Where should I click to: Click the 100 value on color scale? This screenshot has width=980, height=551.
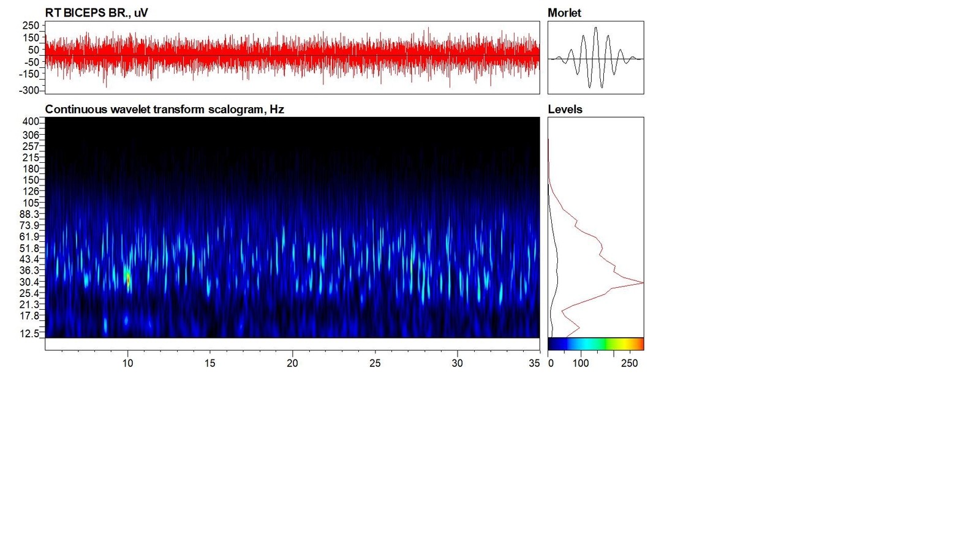[581, 363]
